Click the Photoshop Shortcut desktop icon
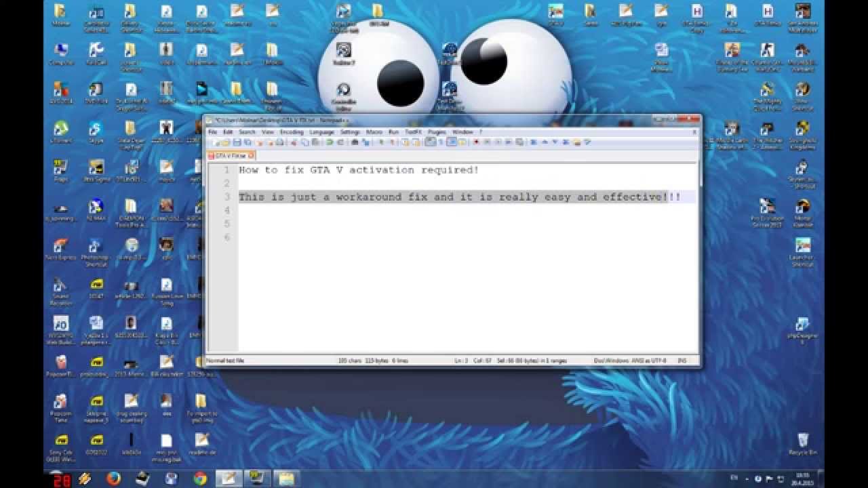The image size is (868, 488). pyautogui.click(x=96, y=252)
